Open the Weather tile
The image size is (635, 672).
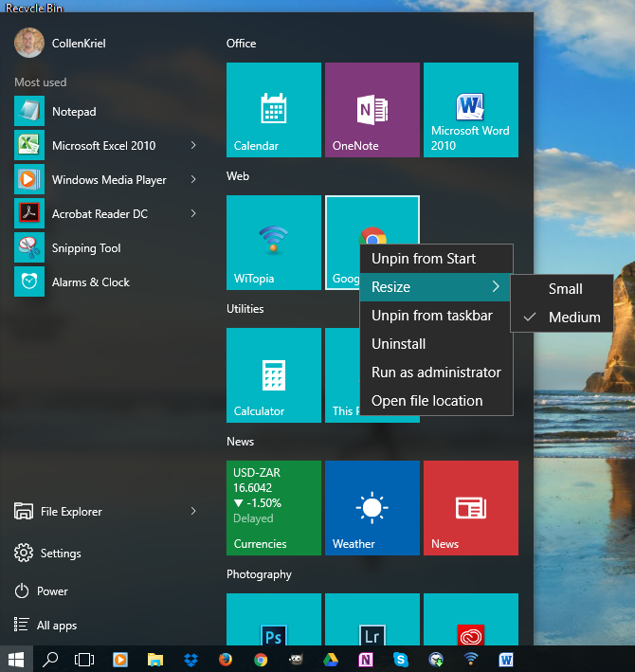pos(372,508)
